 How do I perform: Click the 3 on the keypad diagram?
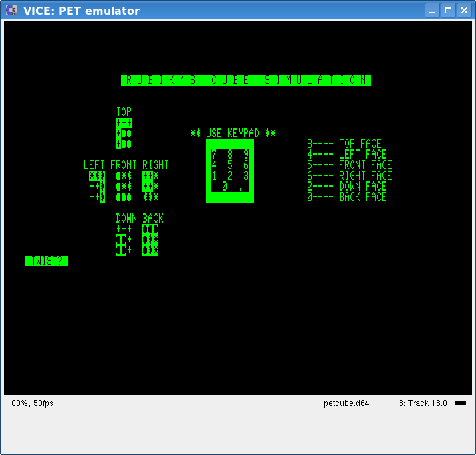pos(246,176)
